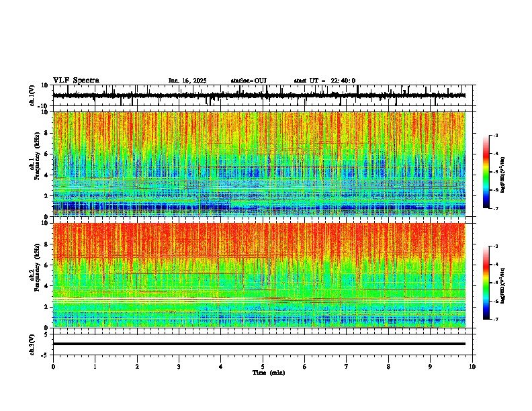Click the -7 label on ch.2 color scale
The width and height of the screenshot is (532, 411).
click(x=496, y=320)
